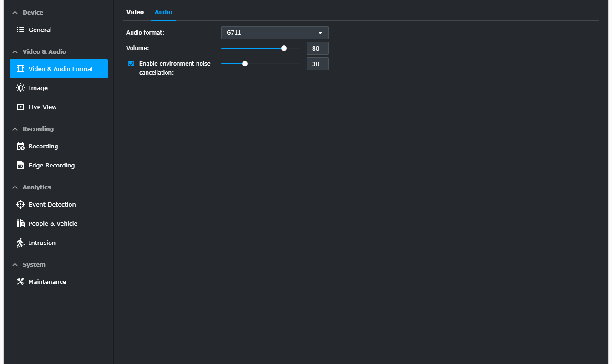
Task: Click the Enable environment noise cancellation label
Action: click(x=175, y=68)
